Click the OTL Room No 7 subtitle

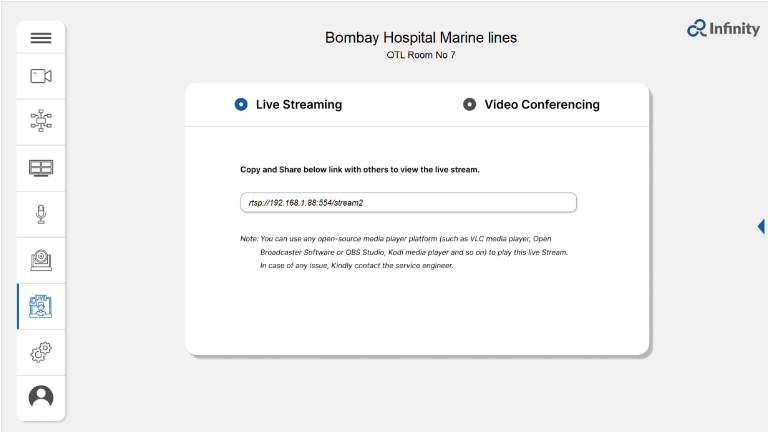tap(421, 55)
